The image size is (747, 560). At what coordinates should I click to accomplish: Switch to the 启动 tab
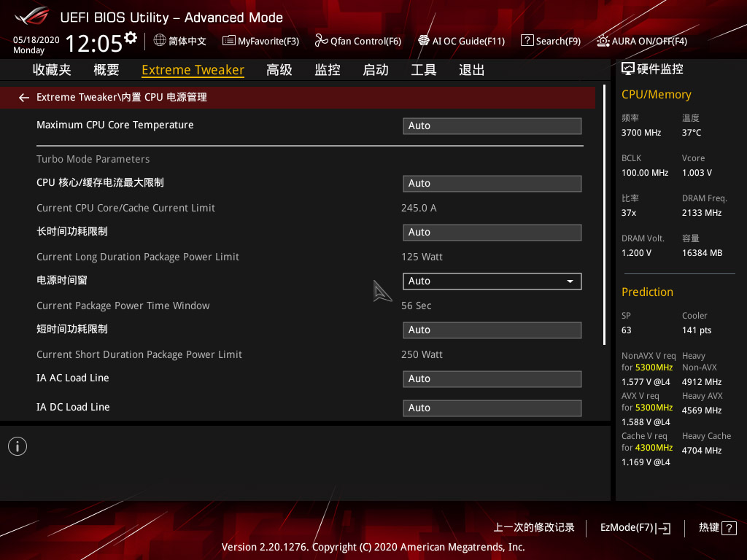[x=376, y=70]
